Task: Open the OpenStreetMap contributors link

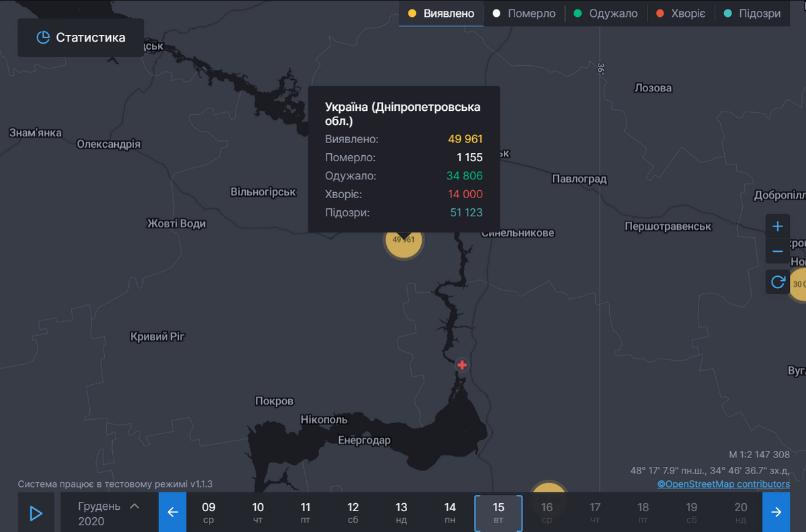Action: tap(723, 484)
